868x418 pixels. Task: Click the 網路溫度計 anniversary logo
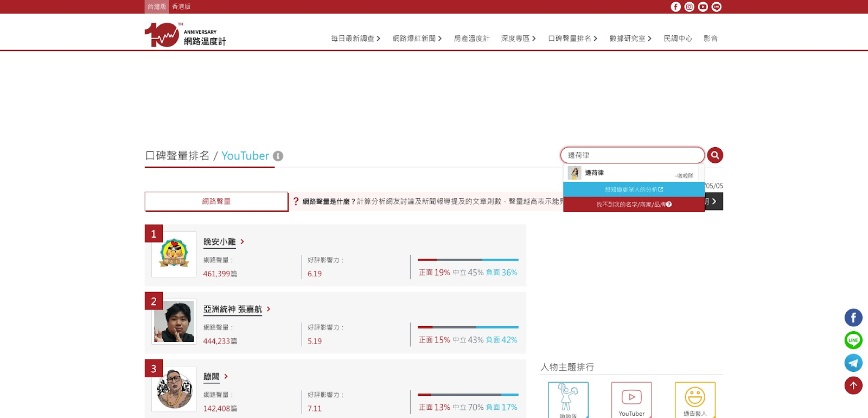(x=186, y=35)
